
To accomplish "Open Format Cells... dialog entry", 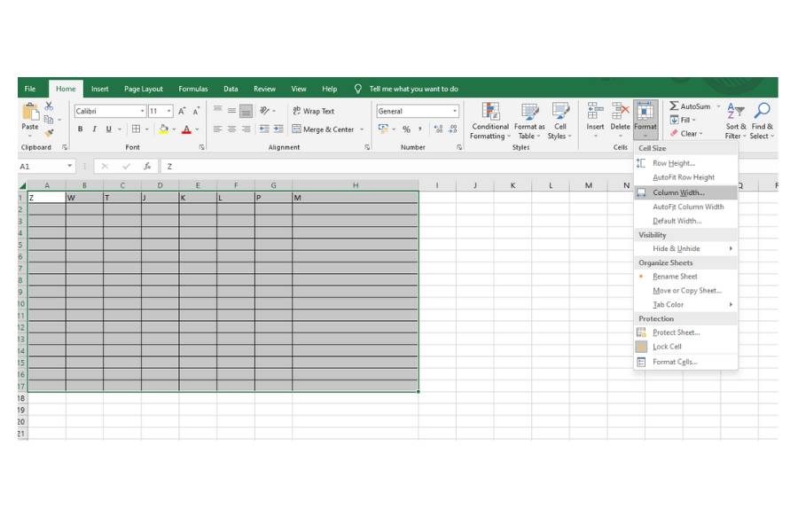I will (x=685, y=362).
